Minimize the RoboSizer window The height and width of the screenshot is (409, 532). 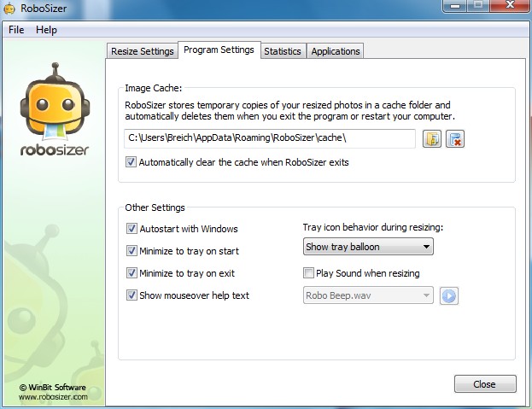(455, 5)
